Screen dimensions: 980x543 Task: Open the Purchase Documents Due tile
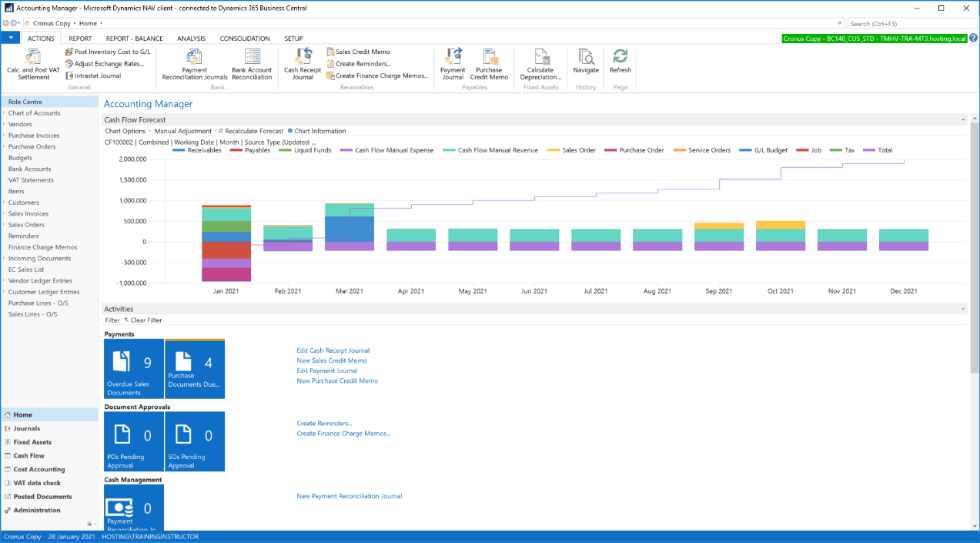tap(195, 369)
